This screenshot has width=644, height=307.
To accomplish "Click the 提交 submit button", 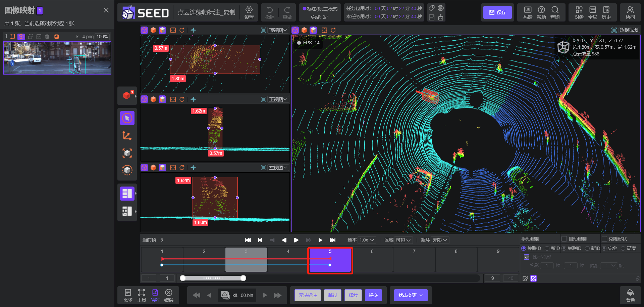I will coord(373,295).
